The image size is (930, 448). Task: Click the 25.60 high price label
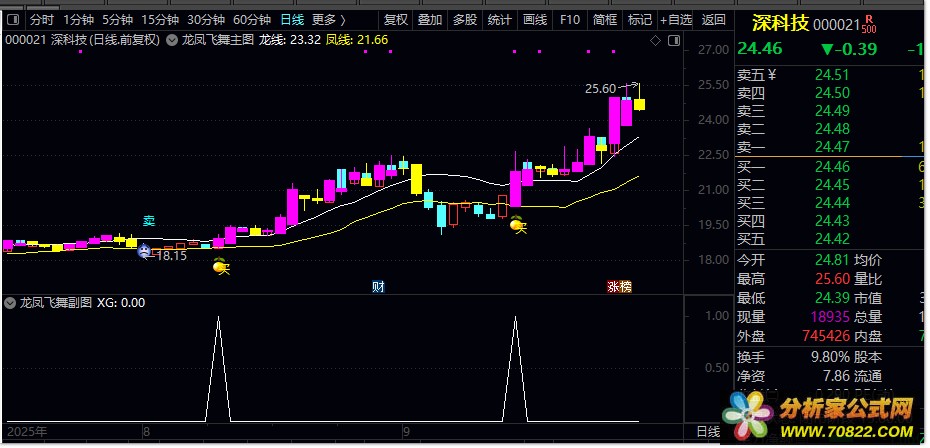click(x=600, y=90)
